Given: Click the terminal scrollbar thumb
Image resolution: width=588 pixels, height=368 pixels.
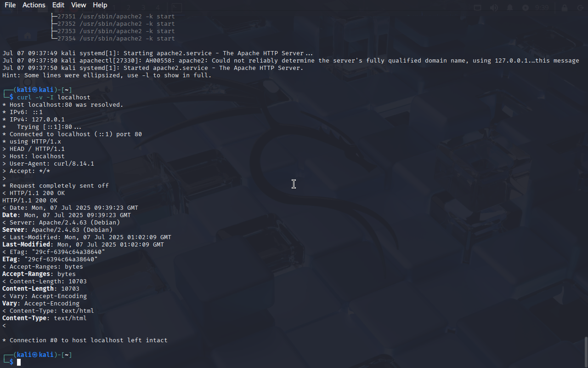Looking at the screenshot, I should coord(586,352).
